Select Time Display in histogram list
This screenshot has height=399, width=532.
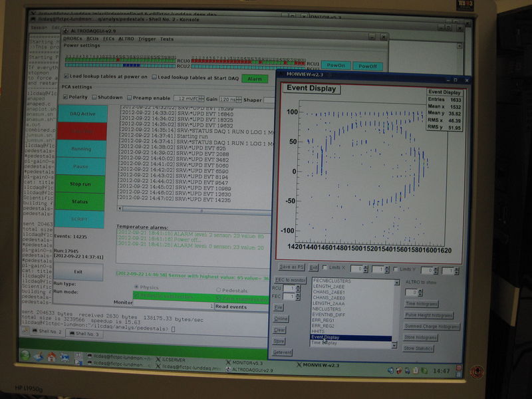(x=324, y=342)
